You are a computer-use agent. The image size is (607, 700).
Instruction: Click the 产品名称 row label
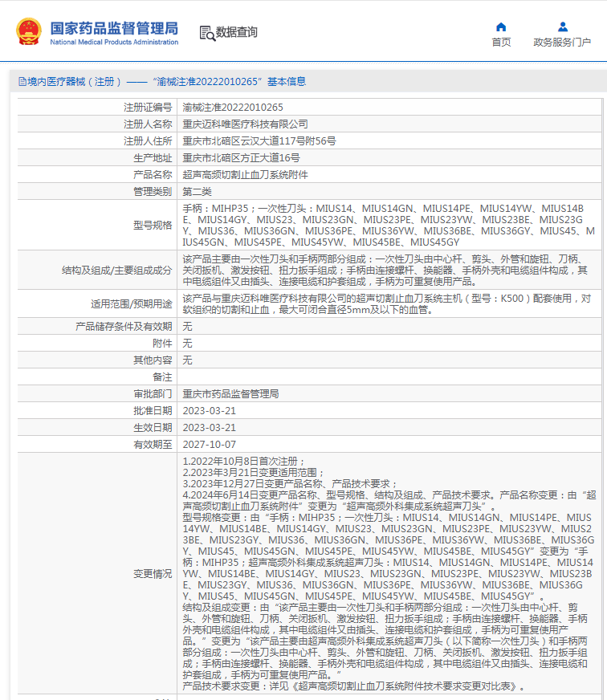pyautogui.click(x=153, y=175)
